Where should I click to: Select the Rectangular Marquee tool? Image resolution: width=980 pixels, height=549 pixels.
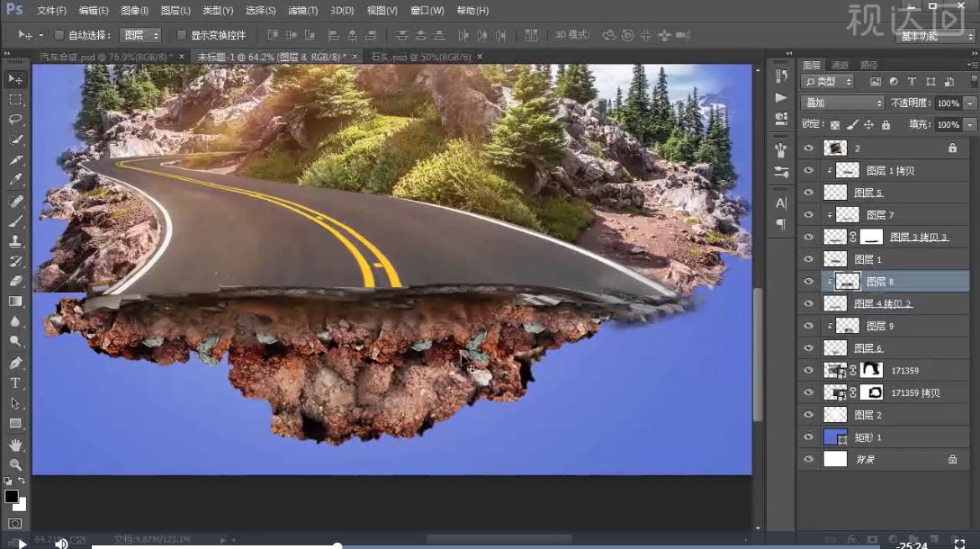[x=15, y=99]
